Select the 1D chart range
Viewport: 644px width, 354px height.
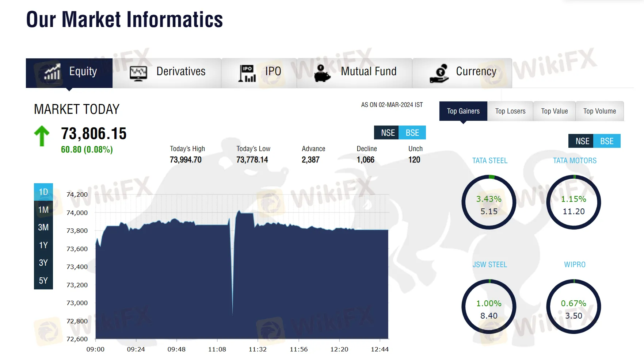point(43,192)
